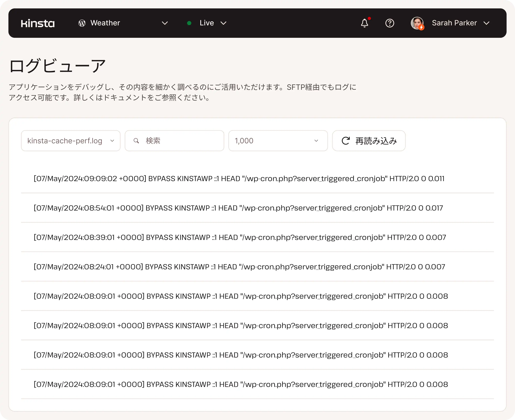Select the 09:09:02 log entry
Screen dimensions: 515x420
[x=239, y=178]
